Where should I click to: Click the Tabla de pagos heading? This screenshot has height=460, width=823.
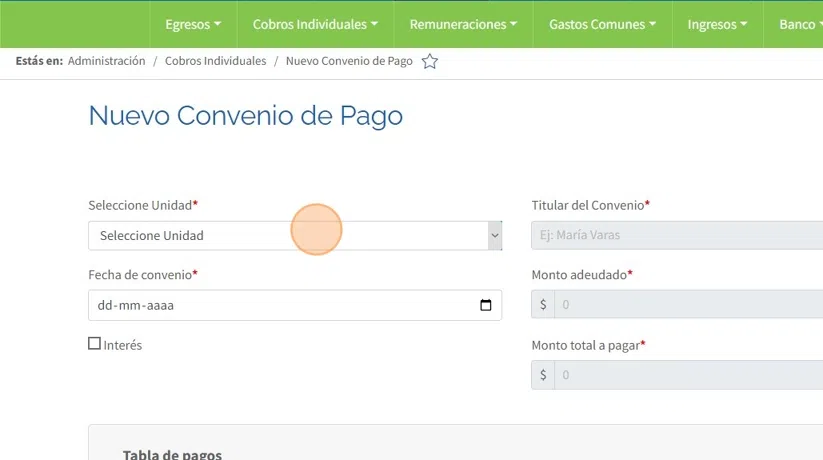[x=172, y=454]
